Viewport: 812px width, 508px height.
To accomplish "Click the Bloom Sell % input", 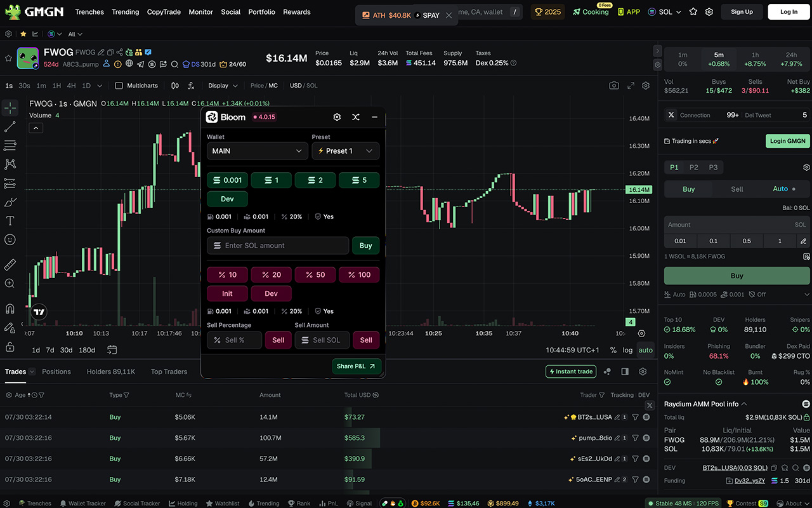I will pos(234,340).
